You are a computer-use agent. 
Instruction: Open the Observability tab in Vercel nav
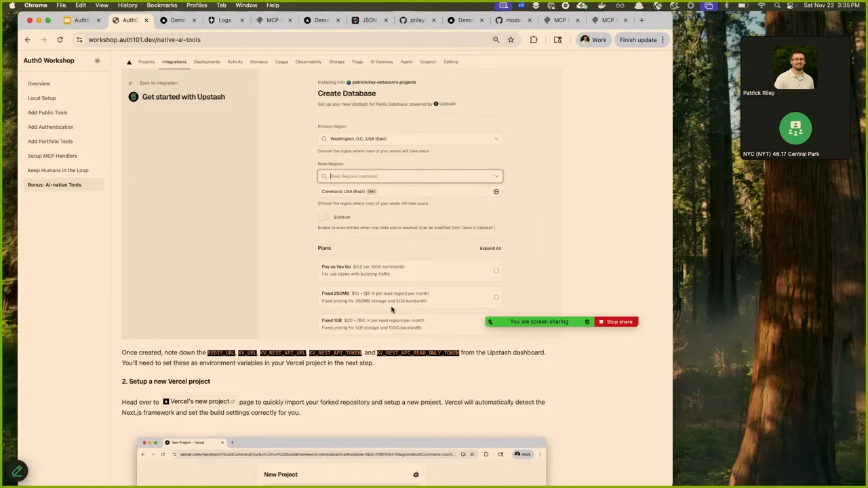tap(309, 62)
